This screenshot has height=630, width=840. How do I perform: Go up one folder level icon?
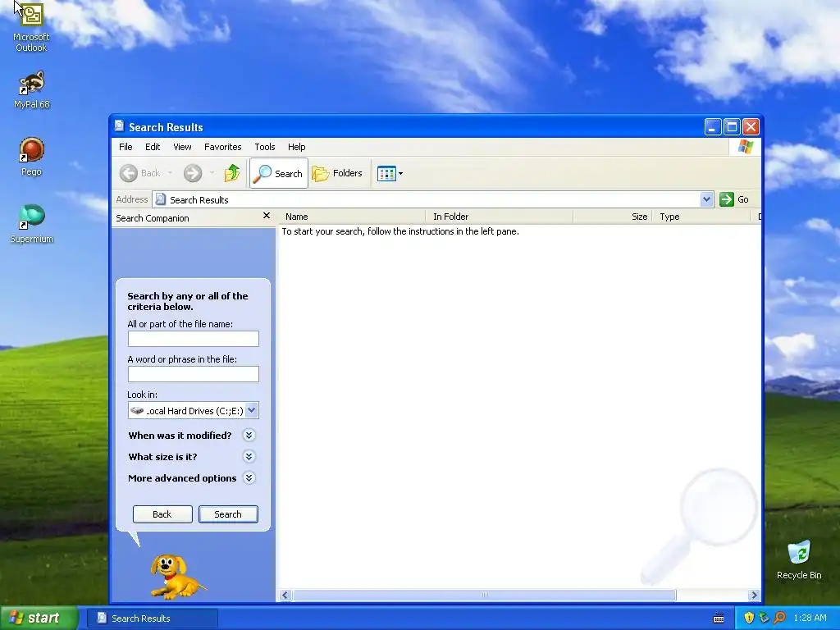click(x=232, y=173)
